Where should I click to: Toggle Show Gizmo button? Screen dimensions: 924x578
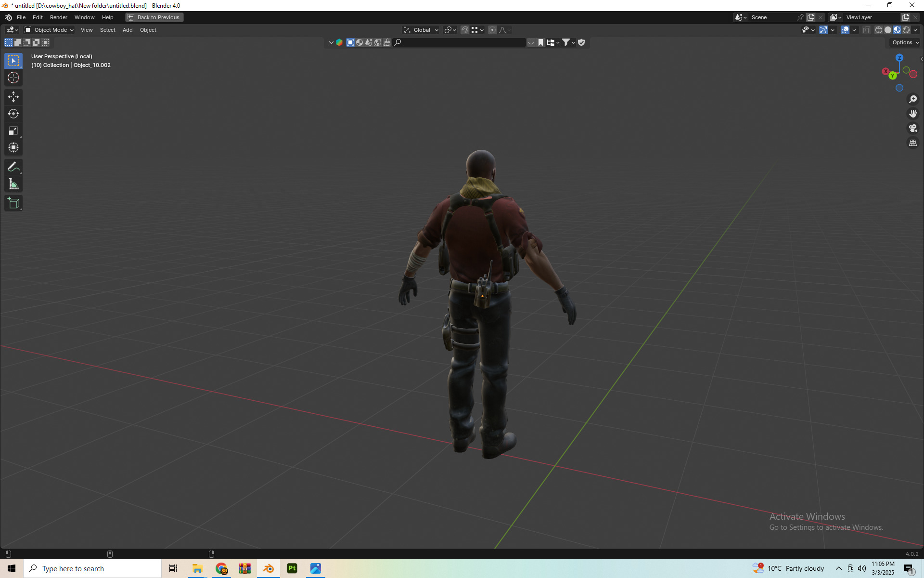[823, 30]
